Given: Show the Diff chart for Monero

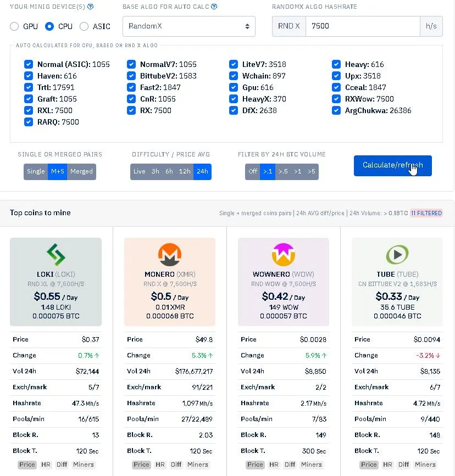Looking at the screenshot, I should pyautogui.click(x=176, y=465).
